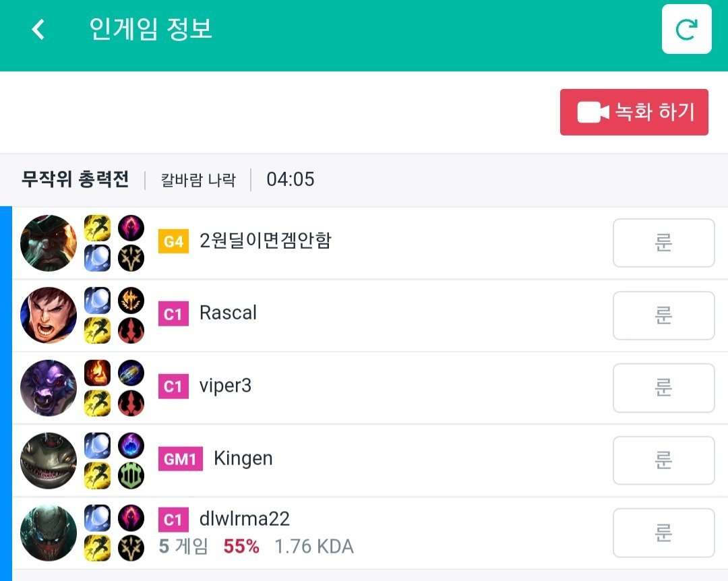Open Gangplank champion portrait in first row
Image resolution: width=728 pixels, height=581 pixels.
pyautogui.click(x=49, y=243)
